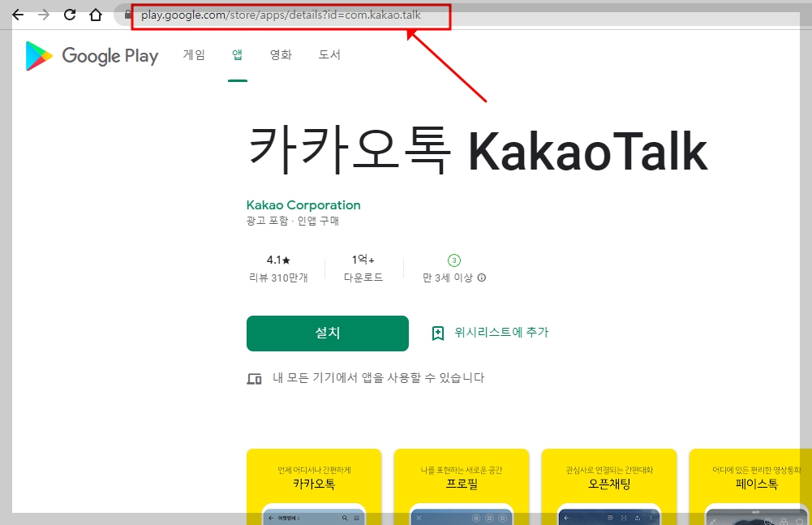Viewport: 812px width, 525px height.
Task: Open the browser home page icon
Action: 96,15
